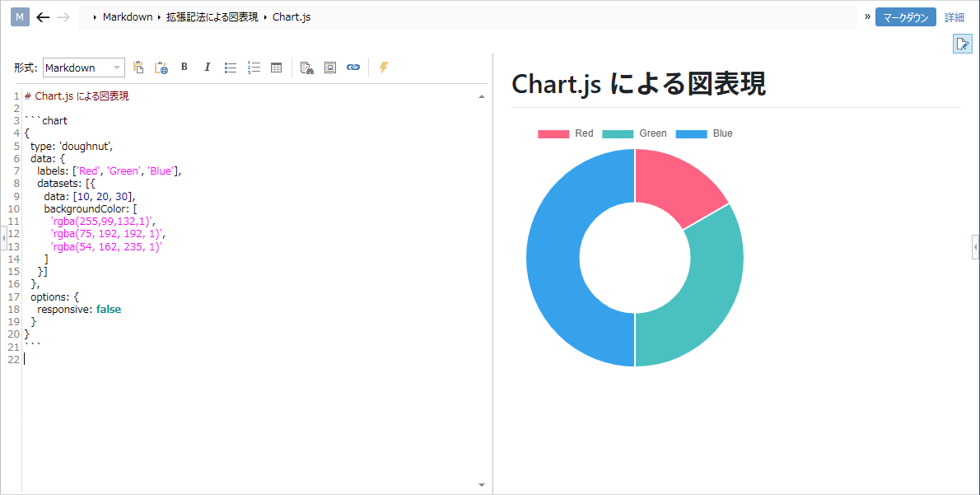Screen dimensions: 980x495
Task: Expand the breadcrumb arrow before Markdown
Action: (95, 17)
